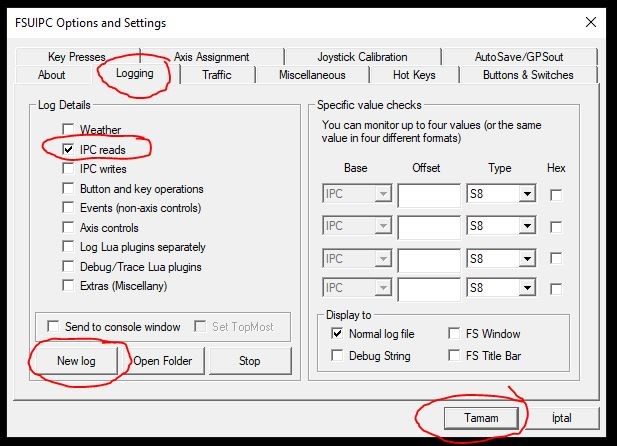The image size is (617, 446).
Task: Click the New log button
Action: point(76,361)
